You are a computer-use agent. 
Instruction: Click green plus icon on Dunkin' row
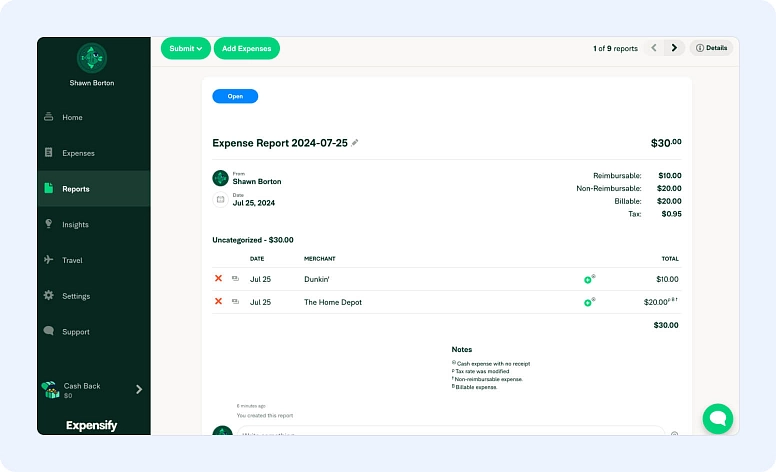click(588, 279)
